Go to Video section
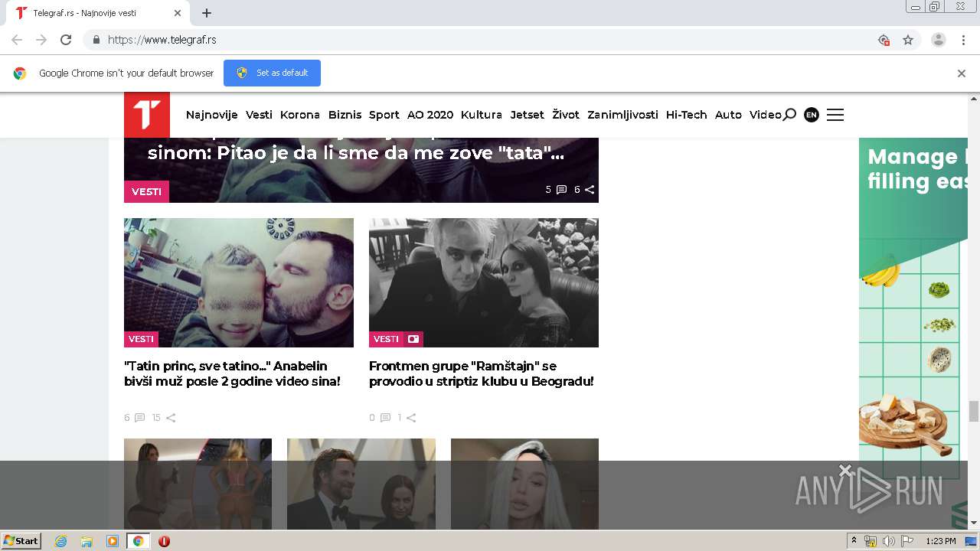980x551 pixels. pyautogui.click(x=766, y=115)
